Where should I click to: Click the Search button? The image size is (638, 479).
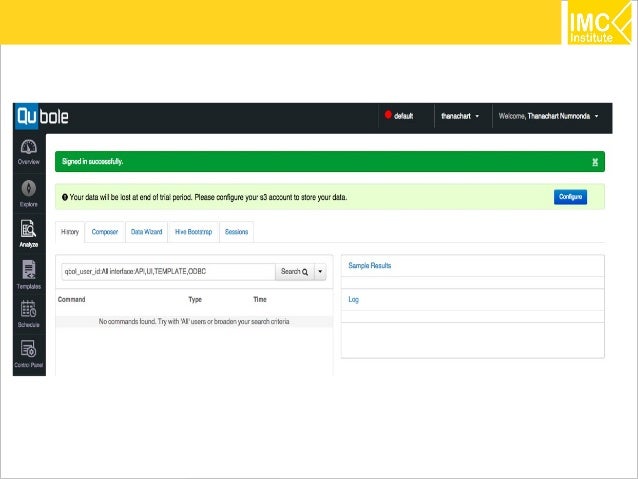(295, 271)
